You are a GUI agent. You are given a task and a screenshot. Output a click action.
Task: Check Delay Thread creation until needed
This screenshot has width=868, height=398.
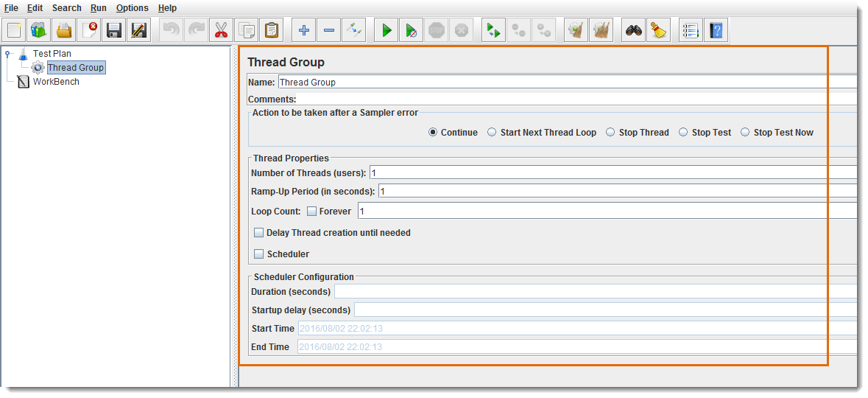click(x=259, y=233)
